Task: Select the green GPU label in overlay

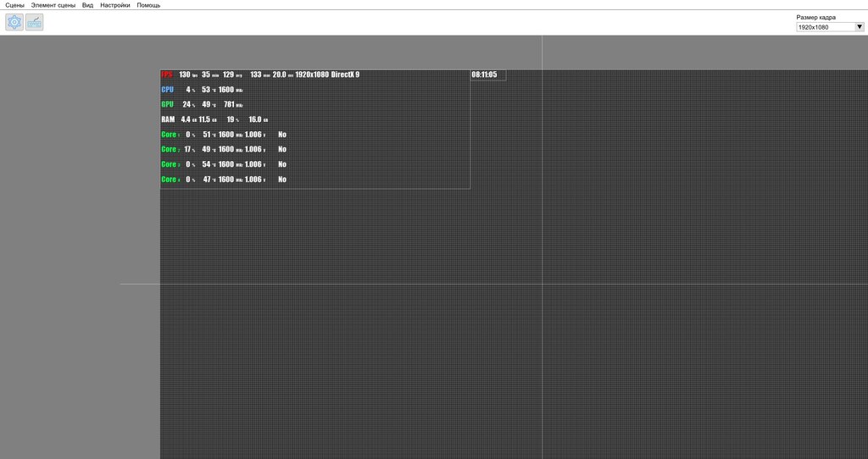Action: point(167,104)
